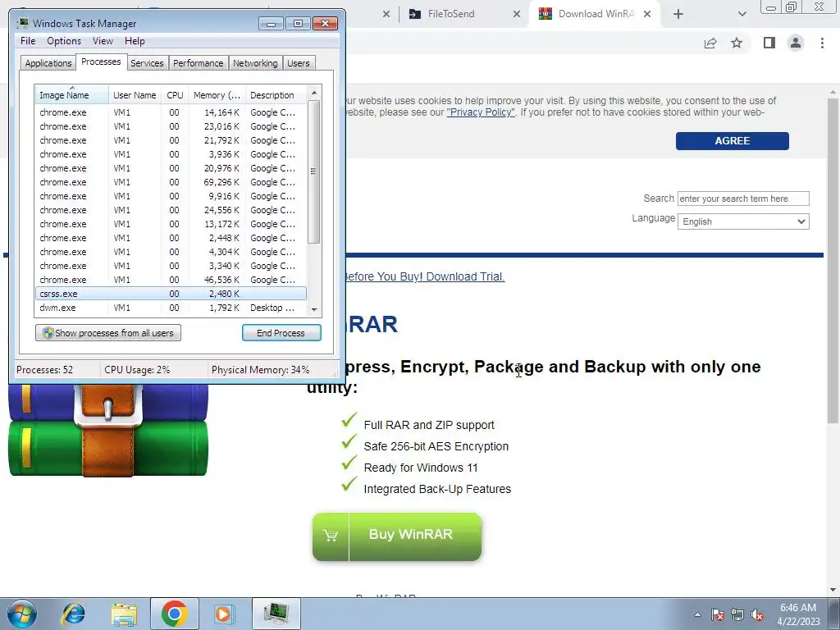Open the Windows Start menu orb

(21, 614)
